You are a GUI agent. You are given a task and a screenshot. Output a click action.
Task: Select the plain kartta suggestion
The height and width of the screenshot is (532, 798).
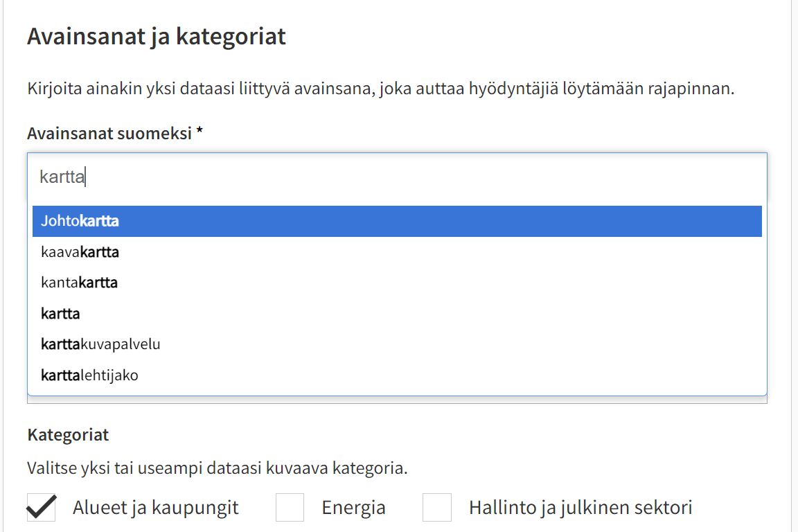pos(397,314)
